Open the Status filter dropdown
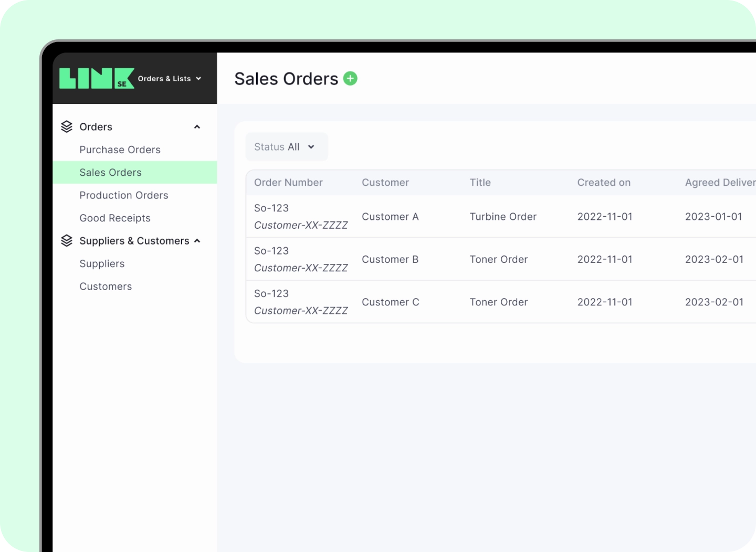The width and height of the screenshot is (756, 552). [287, 146]
